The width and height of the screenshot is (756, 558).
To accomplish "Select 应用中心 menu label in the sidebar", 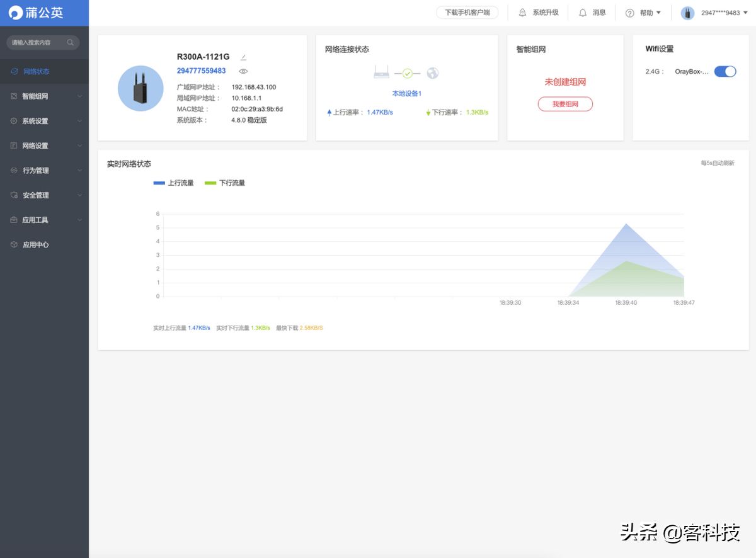I will point(36,244).
